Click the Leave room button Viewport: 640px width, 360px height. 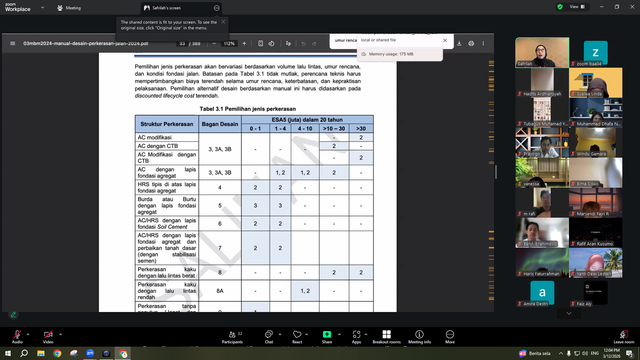point(624,337)
